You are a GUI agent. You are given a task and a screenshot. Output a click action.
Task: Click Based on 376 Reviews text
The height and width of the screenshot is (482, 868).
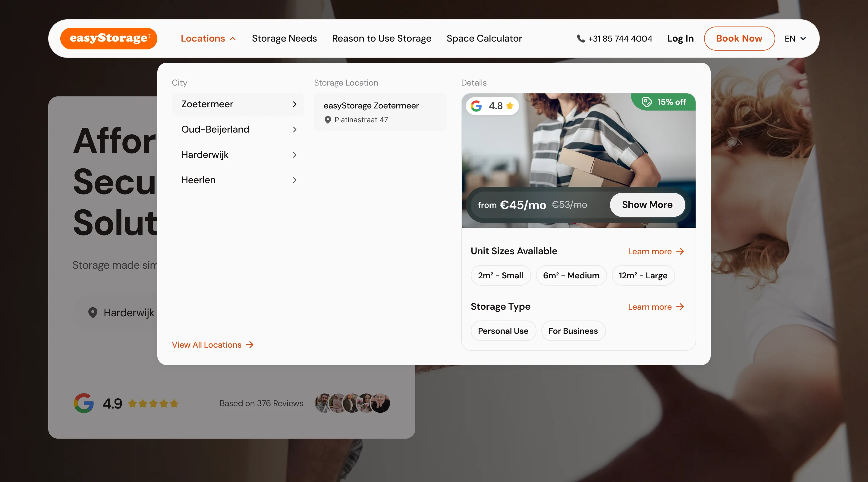261,403
